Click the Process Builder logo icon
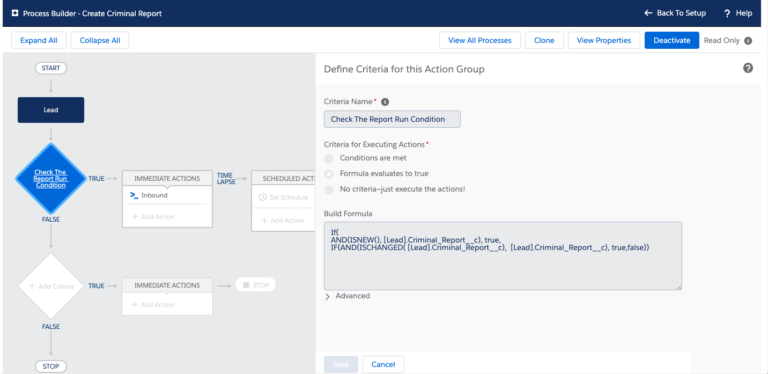Screen dimensions: 768x374 pyautogui.click(x=15, y=13)
